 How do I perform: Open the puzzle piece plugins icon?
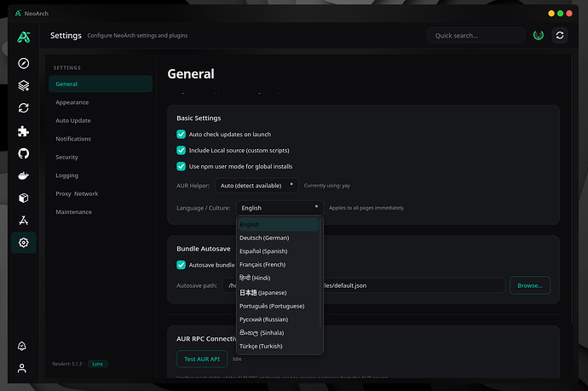click(x=24, y=131)
